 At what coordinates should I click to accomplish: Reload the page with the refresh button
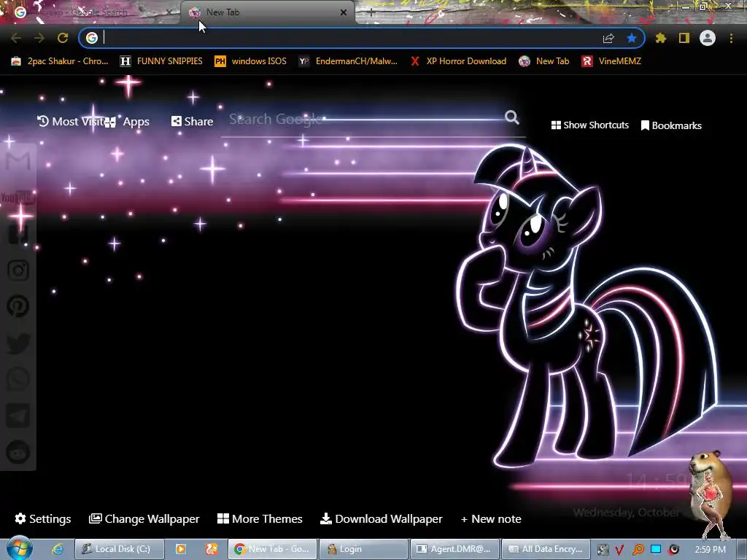[63, 38]
